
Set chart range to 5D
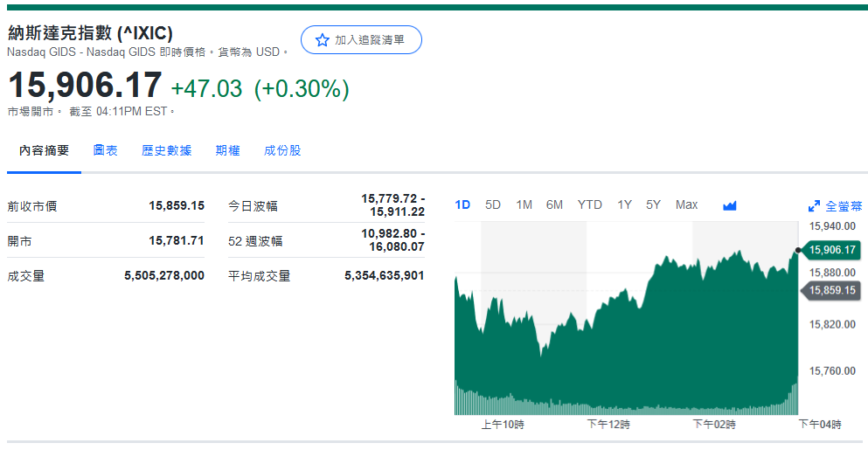pyautogui.click(x=493, y=204)
